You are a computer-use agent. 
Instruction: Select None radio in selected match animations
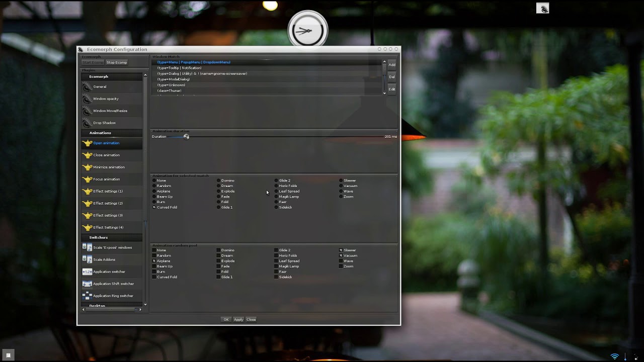154,180
